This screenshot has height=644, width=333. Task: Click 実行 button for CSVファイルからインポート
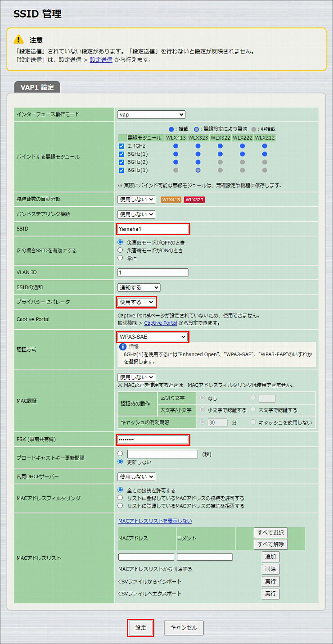(x=270, y=581)
